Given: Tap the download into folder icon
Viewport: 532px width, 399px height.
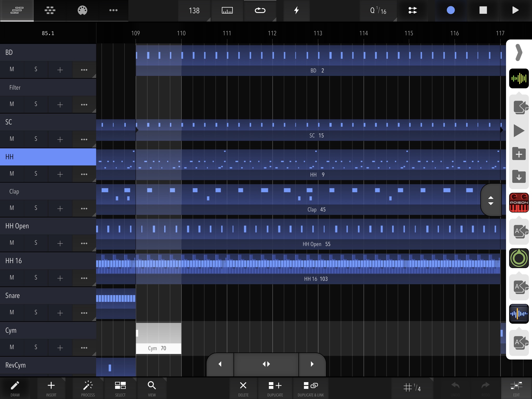Looking at the screenshot, I should pyautogui.click(x=519, y=177).
